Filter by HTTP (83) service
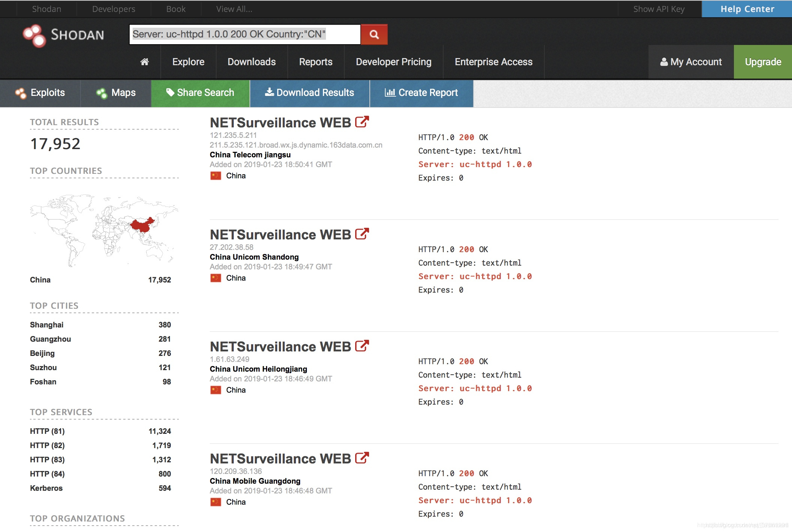The width and height of the screenshot is (792, 532). coord(47,460)
